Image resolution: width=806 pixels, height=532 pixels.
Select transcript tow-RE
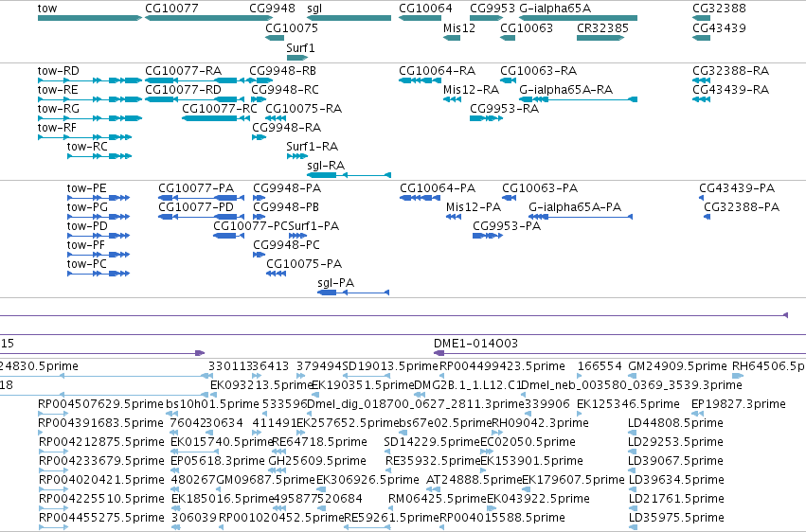(x=89, y=99)
